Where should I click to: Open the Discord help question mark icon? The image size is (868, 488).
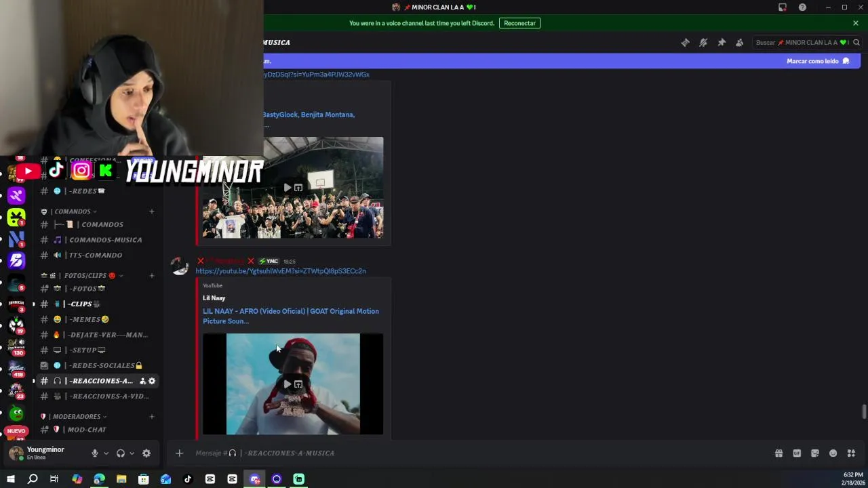pyautogui.click(x=802, y=7)
